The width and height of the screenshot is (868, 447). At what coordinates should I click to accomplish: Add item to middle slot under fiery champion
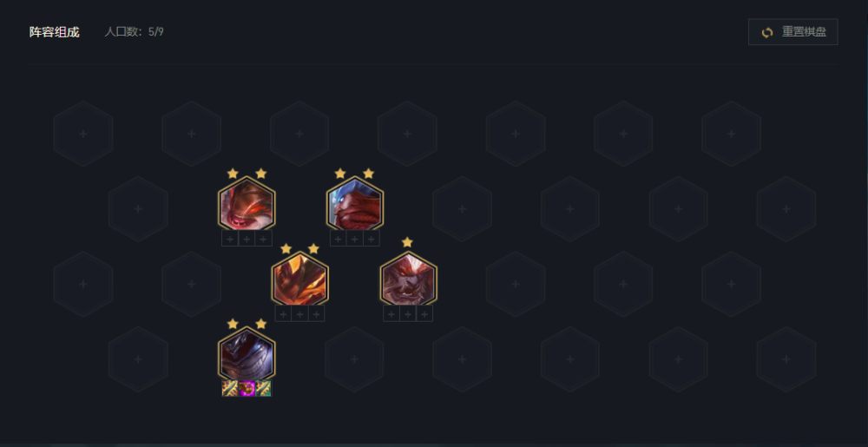[299, 313]
